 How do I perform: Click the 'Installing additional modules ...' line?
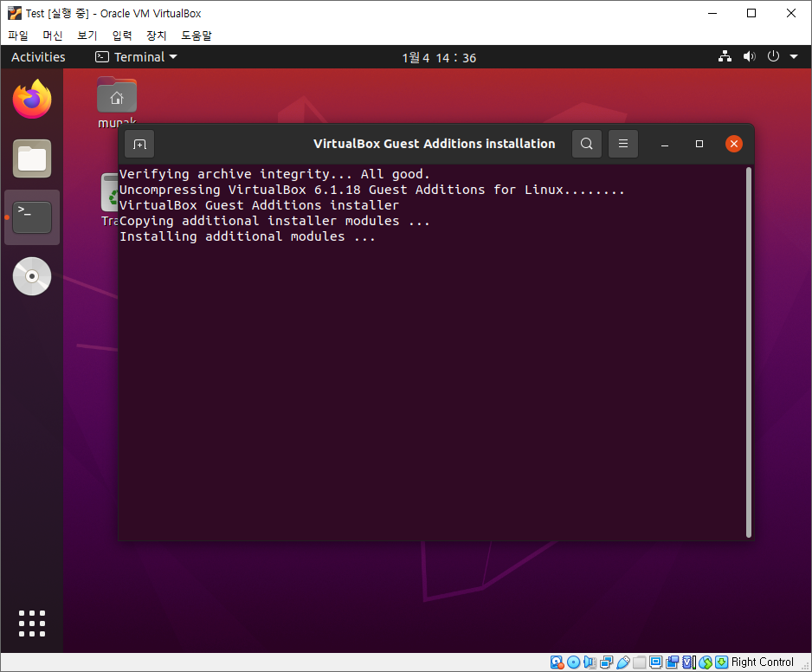pyautogui.click(x=248, y=236)
